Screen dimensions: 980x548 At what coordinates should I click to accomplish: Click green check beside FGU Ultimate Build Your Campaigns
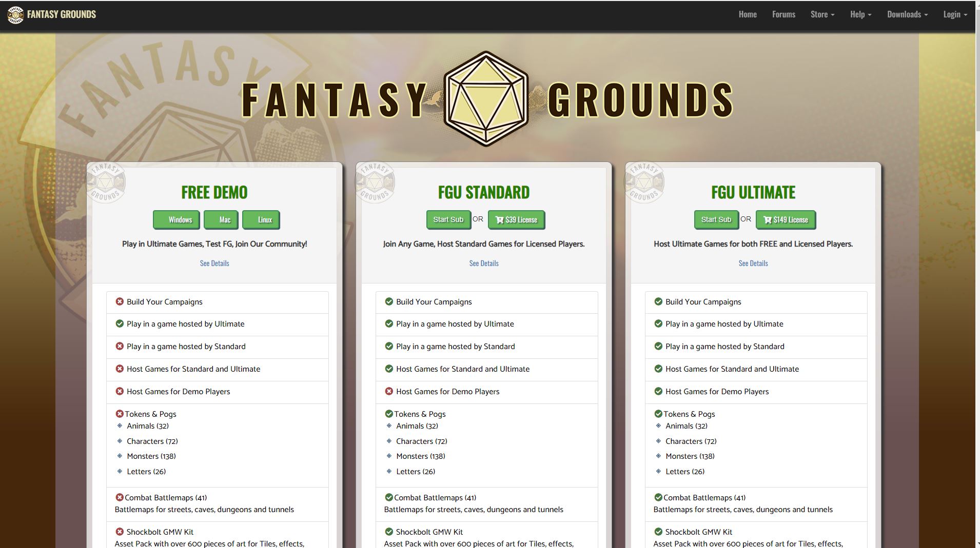pos(658,301)
